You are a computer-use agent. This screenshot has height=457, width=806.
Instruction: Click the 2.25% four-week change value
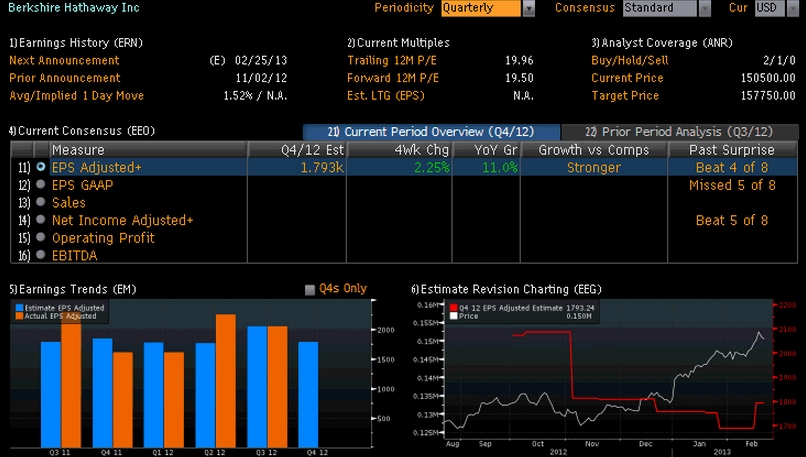pos(431,168)
